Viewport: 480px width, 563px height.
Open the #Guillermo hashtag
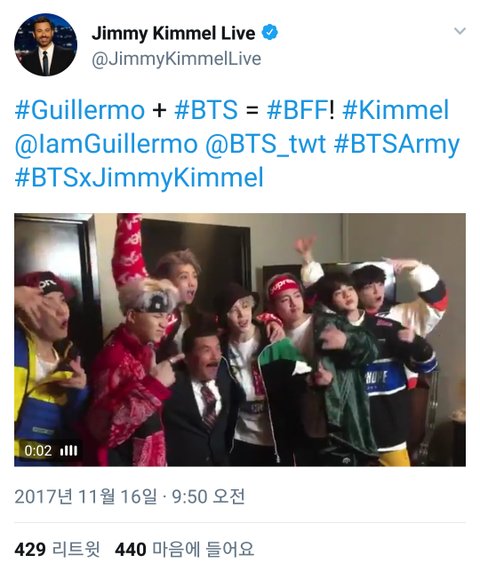80,110
